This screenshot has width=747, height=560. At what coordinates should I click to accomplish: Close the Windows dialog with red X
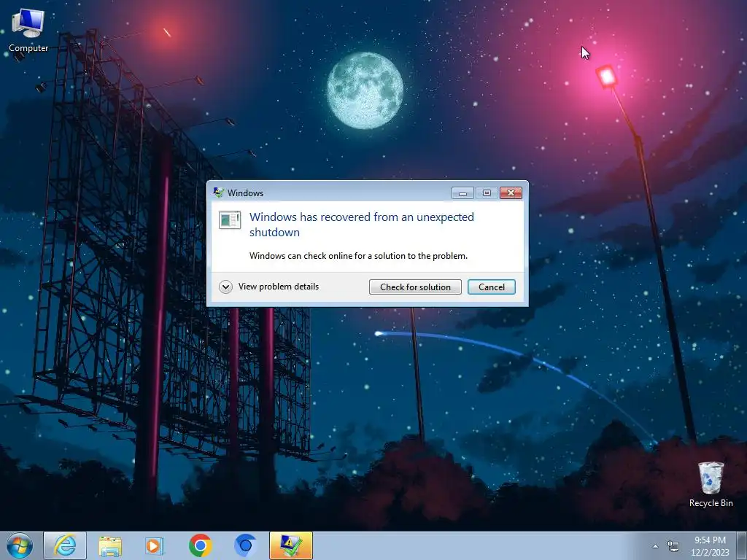[x=511, y=192]
